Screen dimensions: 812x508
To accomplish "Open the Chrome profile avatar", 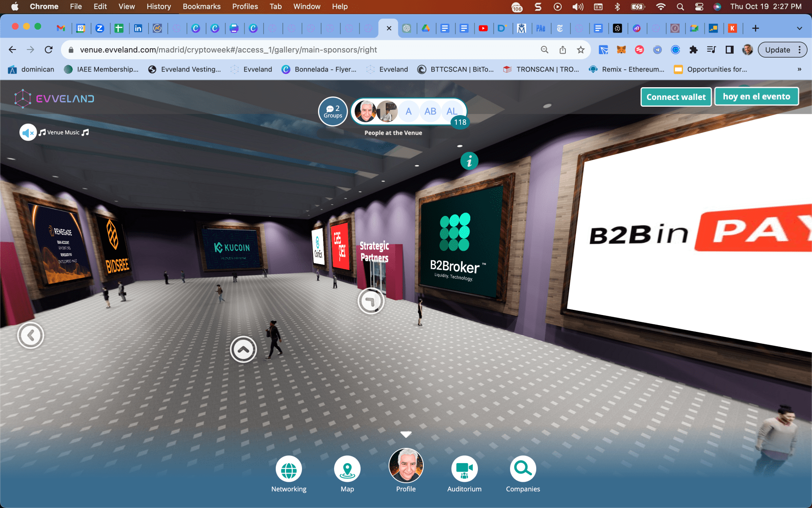I will click(747, 50).
